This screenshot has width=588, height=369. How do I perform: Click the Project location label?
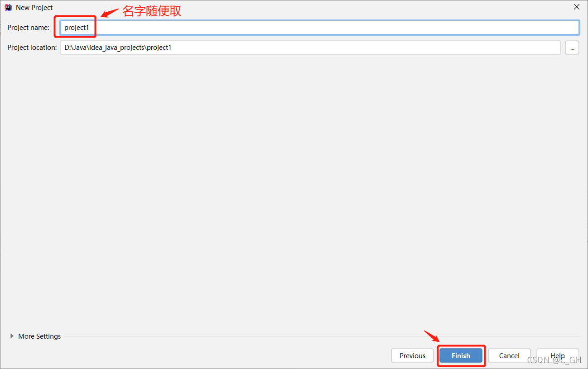(x=32, y=48)
